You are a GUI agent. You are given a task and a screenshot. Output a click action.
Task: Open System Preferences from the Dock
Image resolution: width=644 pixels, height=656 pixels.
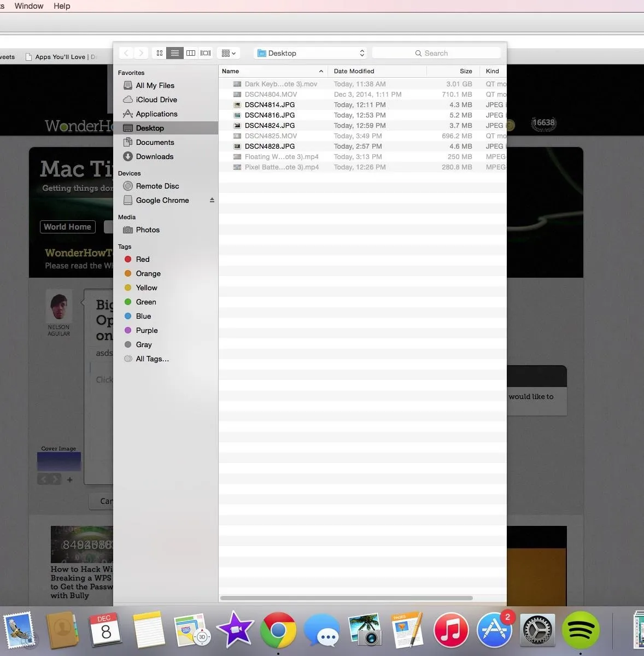537,630
